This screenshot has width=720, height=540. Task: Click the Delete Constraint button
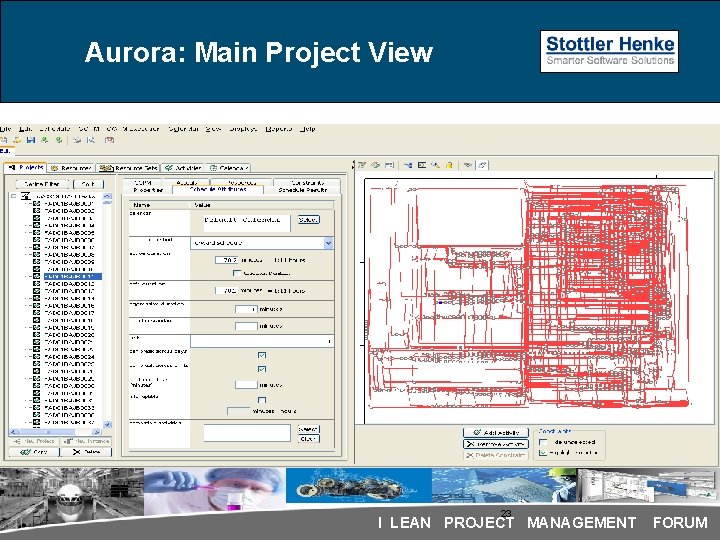point(496,455)
